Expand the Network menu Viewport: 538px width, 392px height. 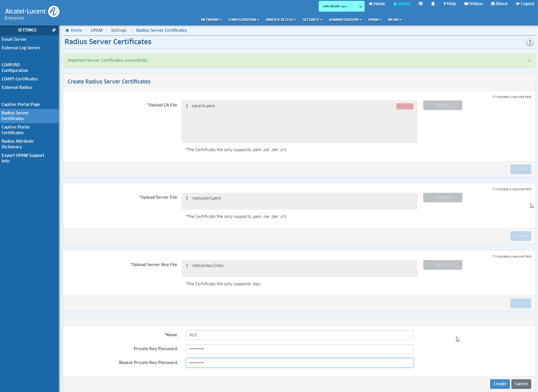click(211, 20)
